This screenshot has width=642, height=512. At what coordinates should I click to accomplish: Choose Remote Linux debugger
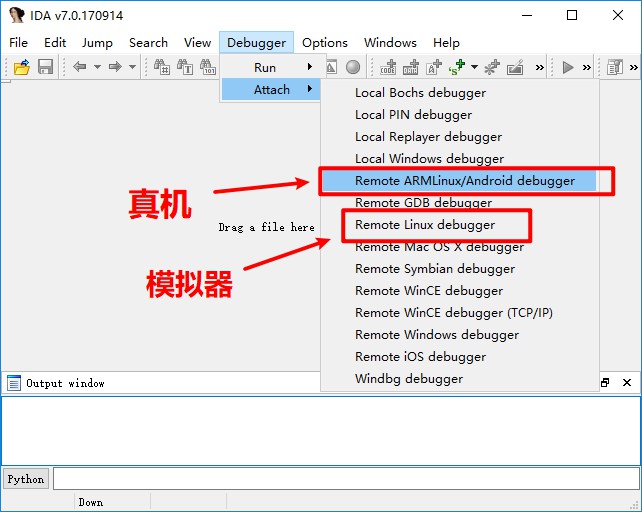[425, 225]
